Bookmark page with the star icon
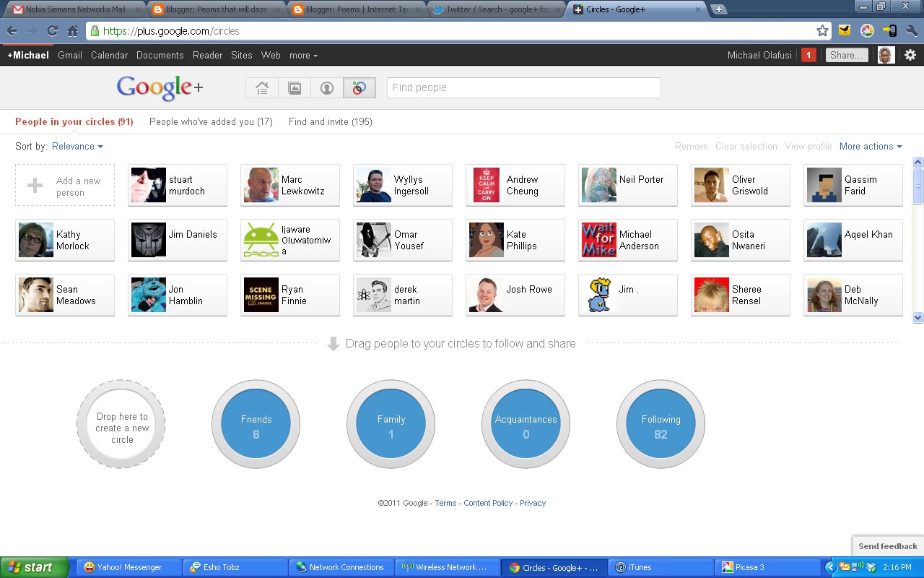Image resolution: width=924 pixels, height=578 pixels. (x=822, y=31)
